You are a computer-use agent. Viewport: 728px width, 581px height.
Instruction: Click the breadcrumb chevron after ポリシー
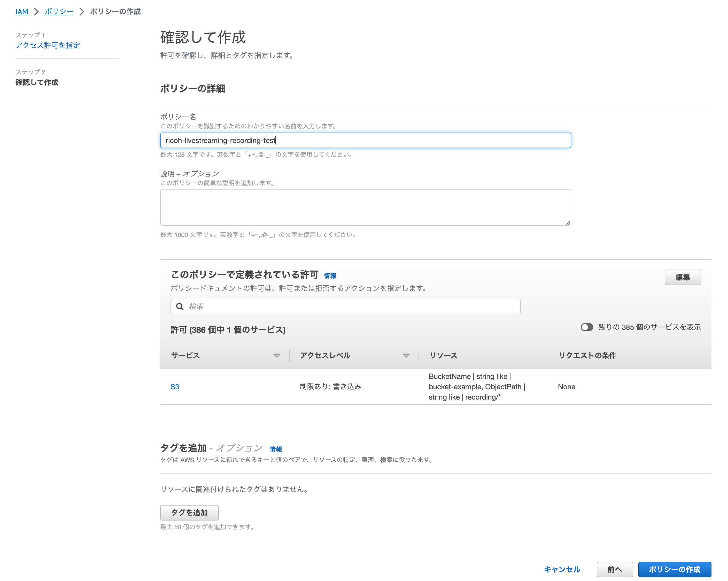pyautogui.click(x=81, y=11)
